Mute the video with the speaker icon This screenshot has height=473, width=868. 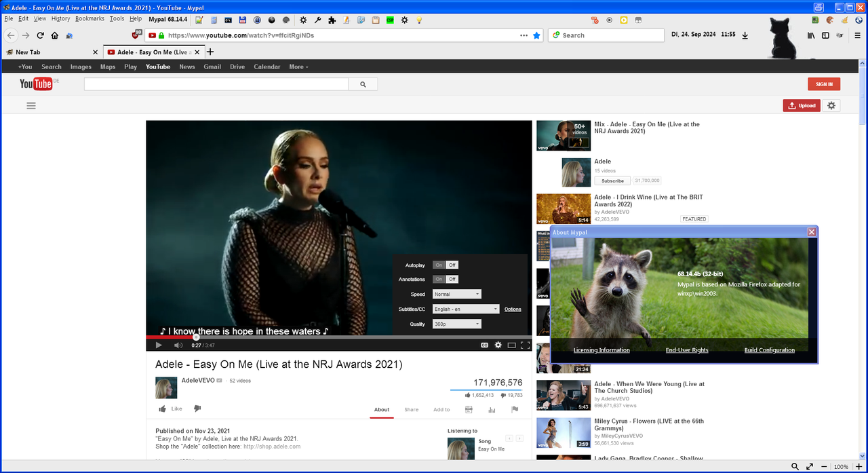pyautogui.click(x=178, y=345)
